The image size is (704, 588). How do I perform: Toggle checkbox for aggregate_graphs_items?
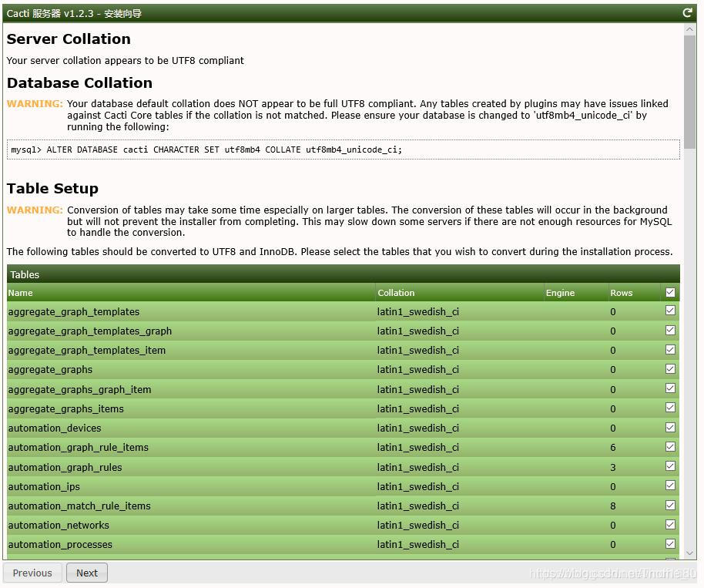point(670,408)
